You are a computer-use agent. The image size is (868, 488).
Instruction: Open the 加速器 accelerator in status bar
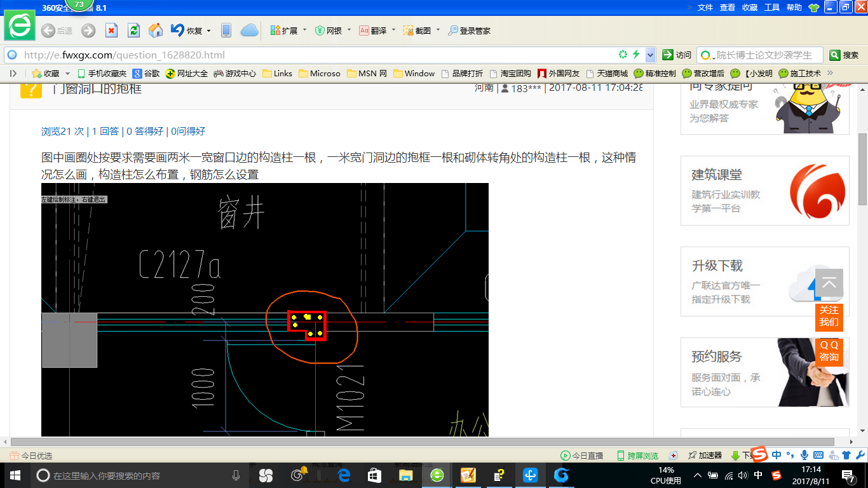point(705,456)
